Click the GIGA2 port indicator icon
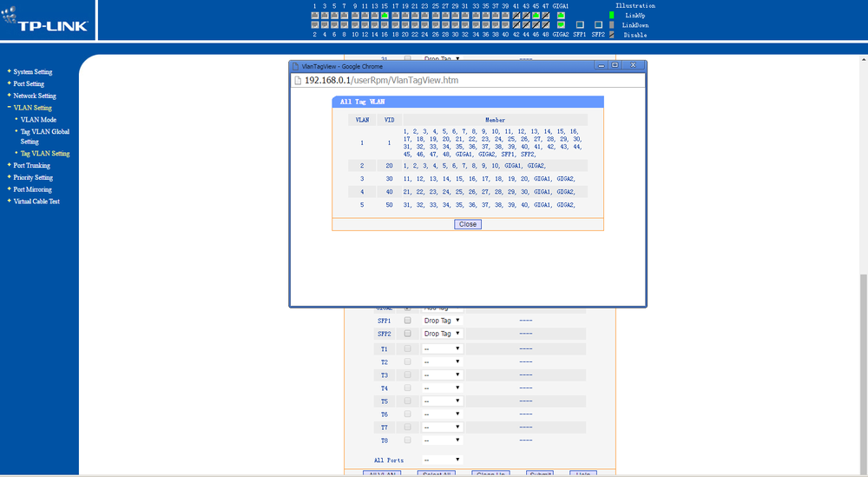The width and height of the screenshot is (868, 477). [561, 25]
